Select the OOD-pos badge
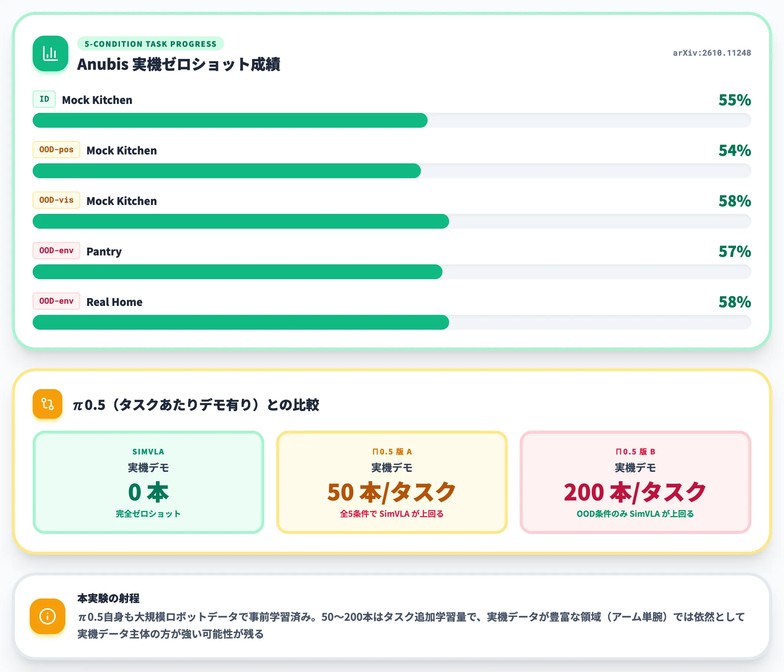 click(56, 150)
